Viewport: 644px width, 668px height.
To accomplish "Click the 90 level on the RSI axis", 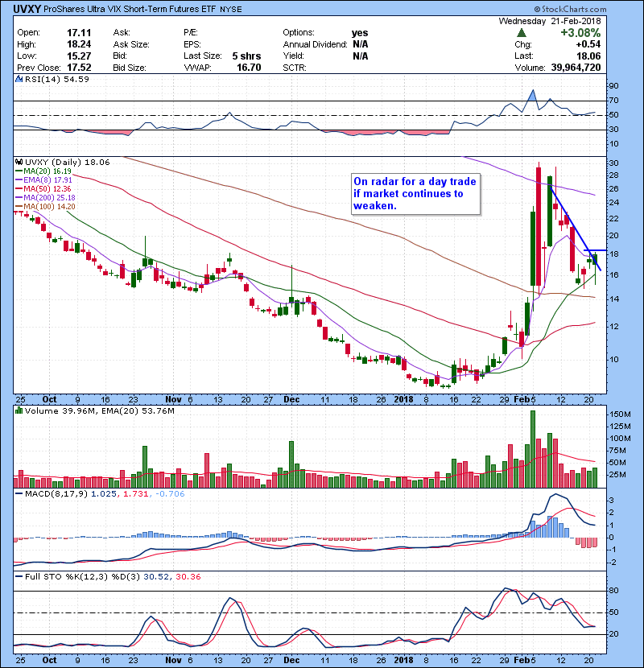I will tap(613, 85).
